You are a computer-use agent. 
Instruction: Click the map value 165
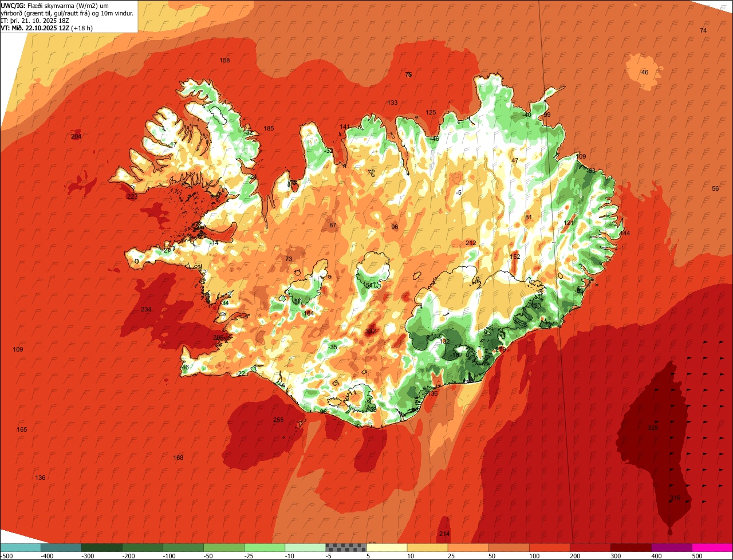pos(22,429)
